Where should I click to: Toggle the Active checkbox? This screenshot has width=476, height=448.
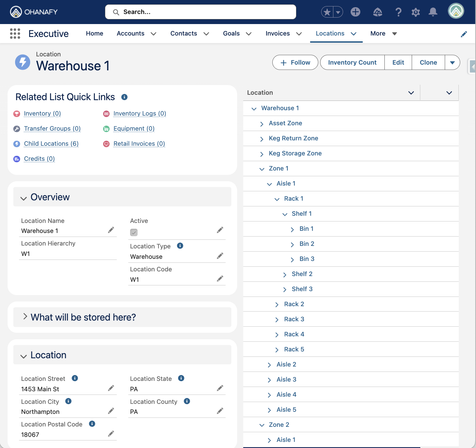pos(134,233)
